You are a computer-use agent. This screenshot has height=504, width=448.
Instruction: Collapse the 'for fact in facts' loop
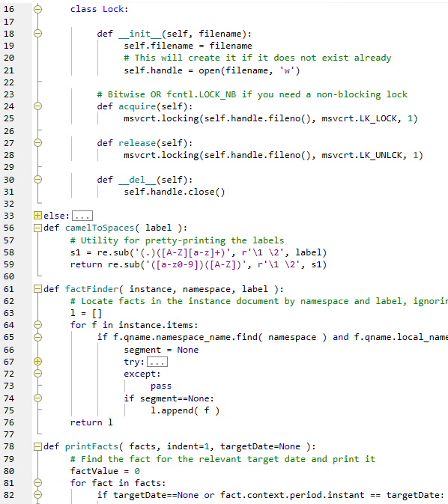[38, 483]
